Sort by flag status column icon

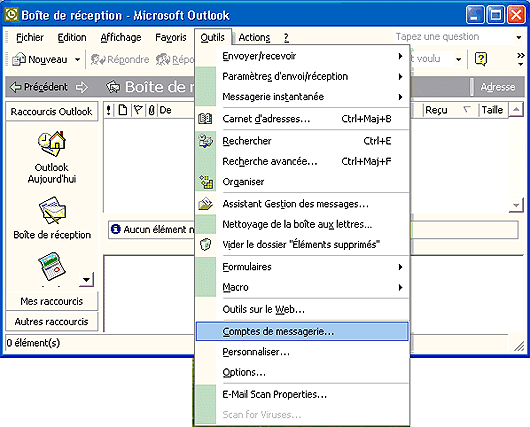138,110
